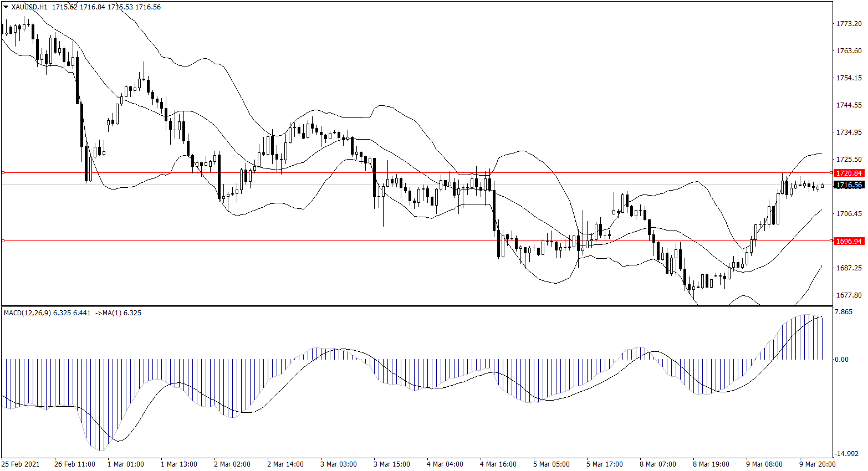Click left anchor square of 1720.84 line
The width and height of the screenshot is (868, 471).
pos(3,173)
